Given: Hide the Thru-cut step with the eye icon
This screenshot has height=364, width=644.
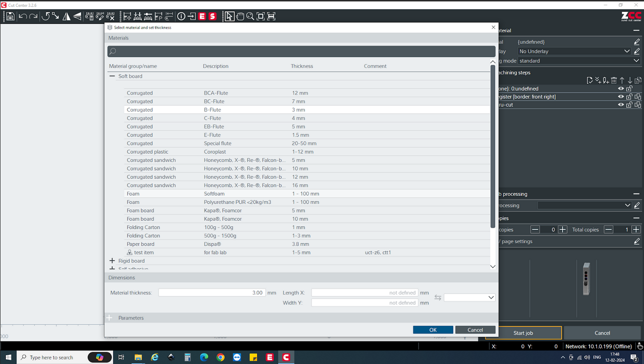Looking at the screenshot, I should (621, 105).
